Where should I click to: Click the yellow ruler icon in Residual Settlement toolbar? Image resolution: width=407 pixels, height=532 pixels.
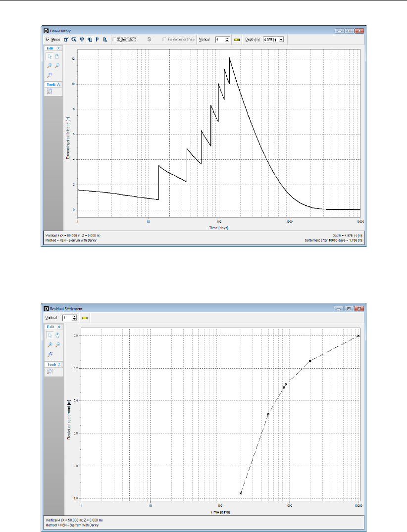point(85,318)
